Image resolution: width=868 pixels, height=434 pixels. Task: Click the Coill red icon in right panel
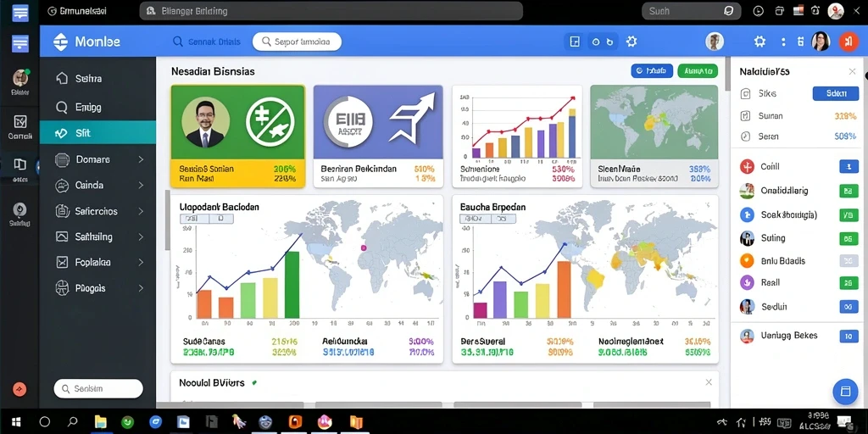[x=747, y=166]
